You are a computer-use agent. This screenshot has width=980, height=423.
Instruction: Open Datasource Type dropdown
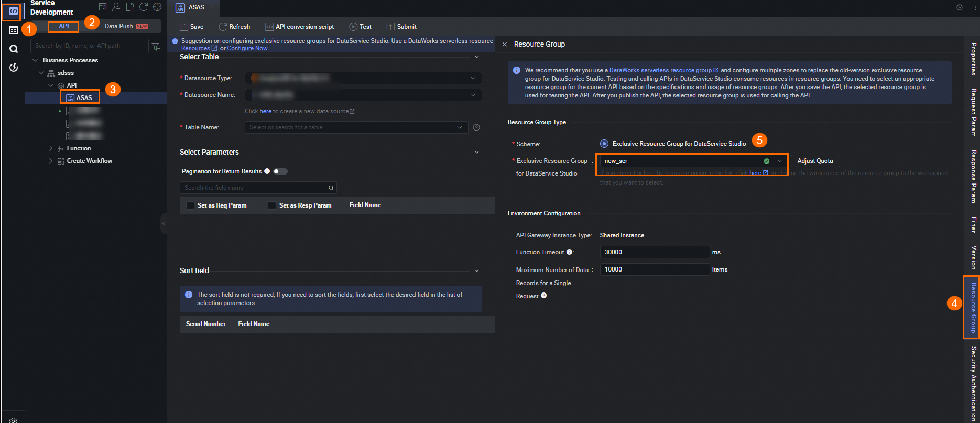point(363,78)
